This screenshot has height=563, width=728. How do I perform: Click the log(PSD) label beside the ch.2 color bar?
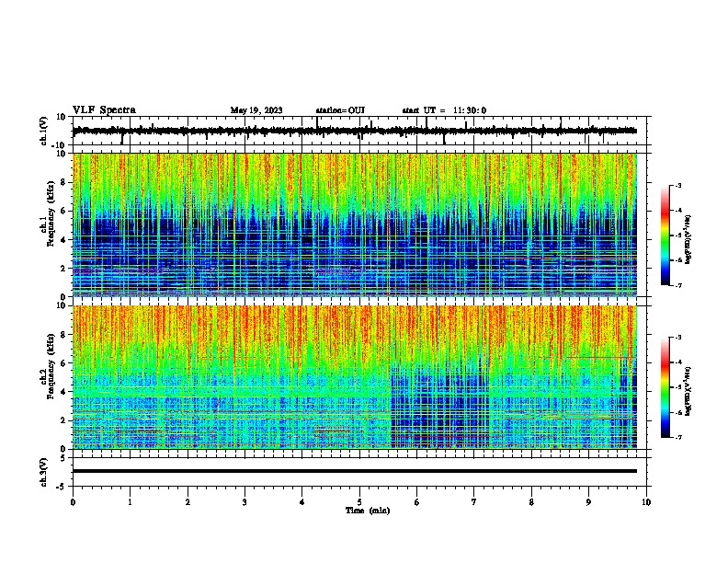[x=688, y=391]
